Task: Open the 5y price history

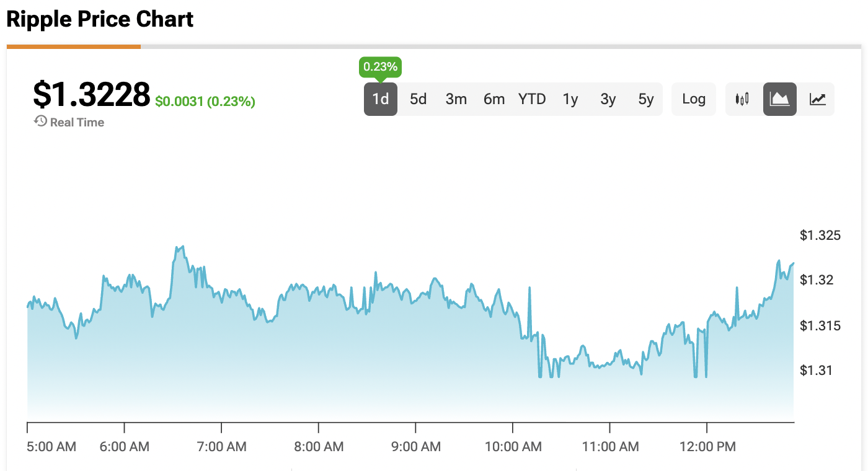Action: click(646, 99)
